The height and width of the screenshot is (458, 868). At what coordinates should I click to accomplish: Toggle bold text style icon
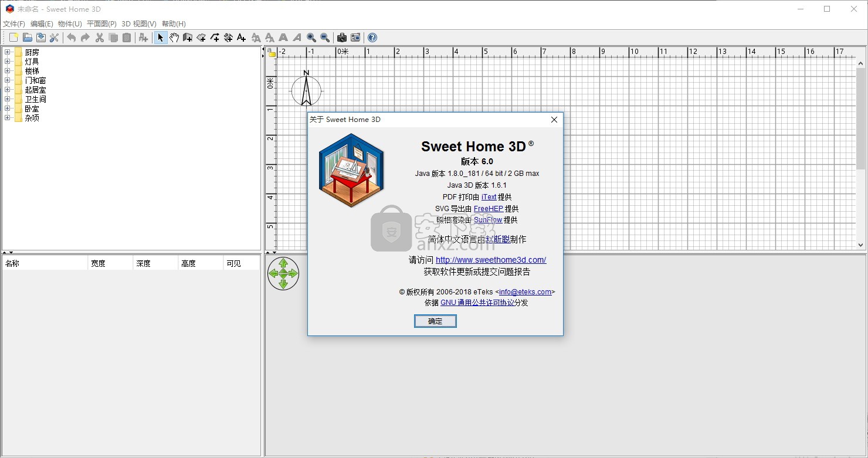[283, 38]
